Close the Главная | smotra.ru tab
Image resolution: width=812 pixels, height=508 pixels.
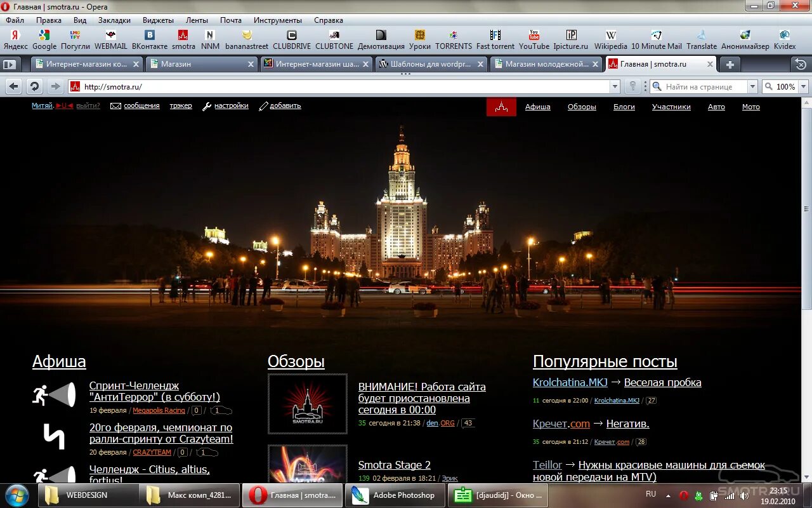(x=710, y=64)
